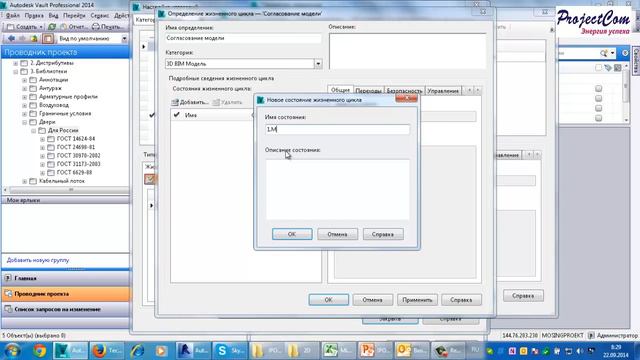Collapse the Двери folder
This screenshot has width=640, height=360.
coord(24,122)
